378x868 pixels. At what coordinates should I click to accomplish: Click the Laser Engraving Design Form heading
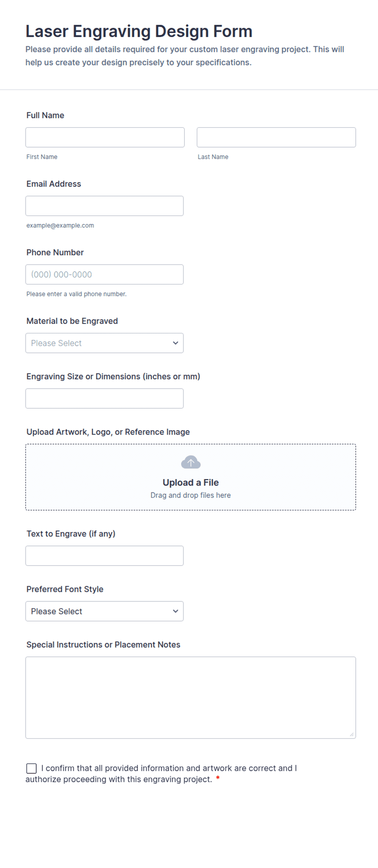[139, 31]
